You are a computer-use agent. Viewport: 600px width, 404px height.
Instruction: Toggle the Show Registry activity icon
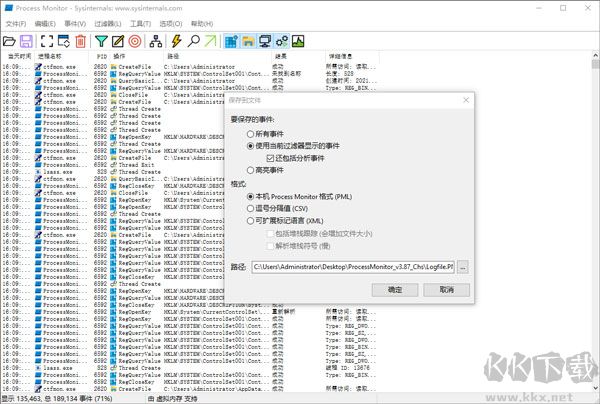point(231,41)
